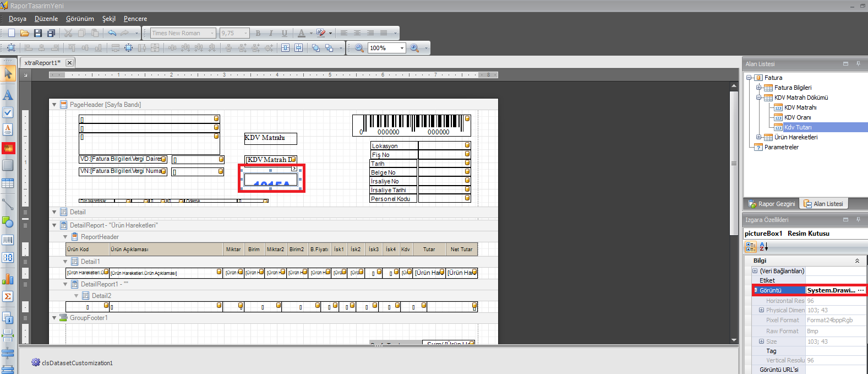868x374 pixels.
Task: Click the Undo arrow icon
Action: [x=112, y=33]
